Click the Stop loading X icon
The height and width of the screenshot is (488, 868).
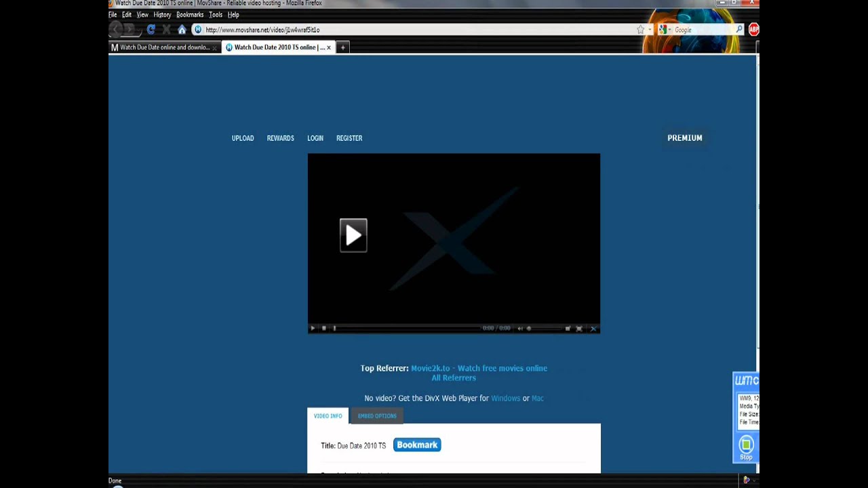[x=166, y=30]
